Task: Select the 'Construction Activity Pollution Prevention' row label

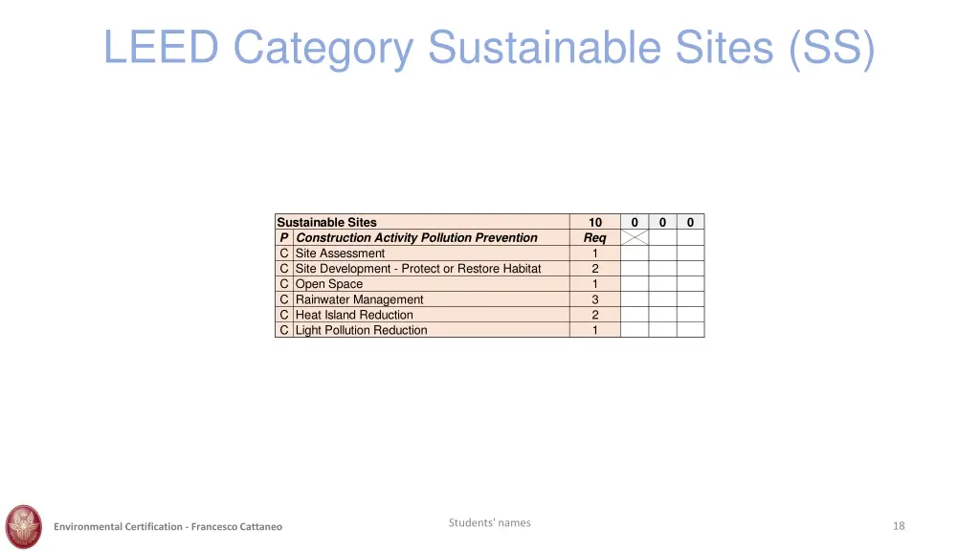Action: 416,238
